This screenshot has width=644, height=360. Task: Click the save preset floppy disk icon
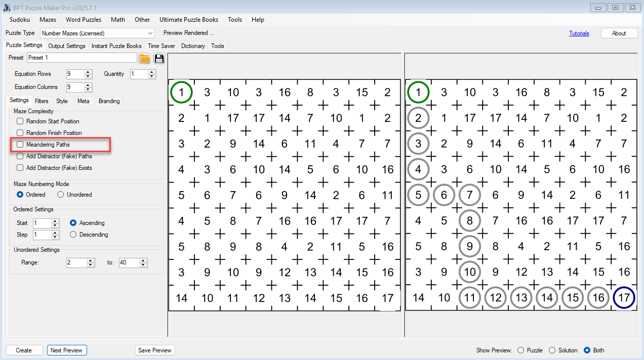pyautogui.click(x=159, y=58)
